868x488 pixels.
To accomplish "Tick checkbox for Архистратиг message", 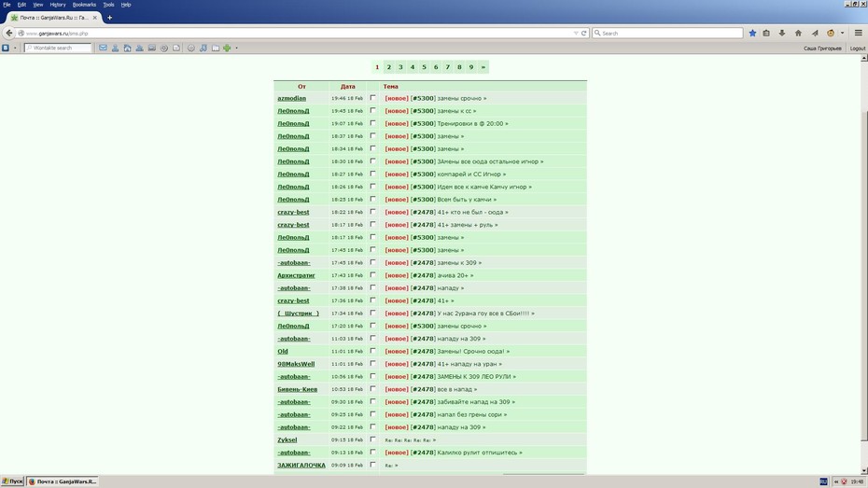I will [372, 275].
